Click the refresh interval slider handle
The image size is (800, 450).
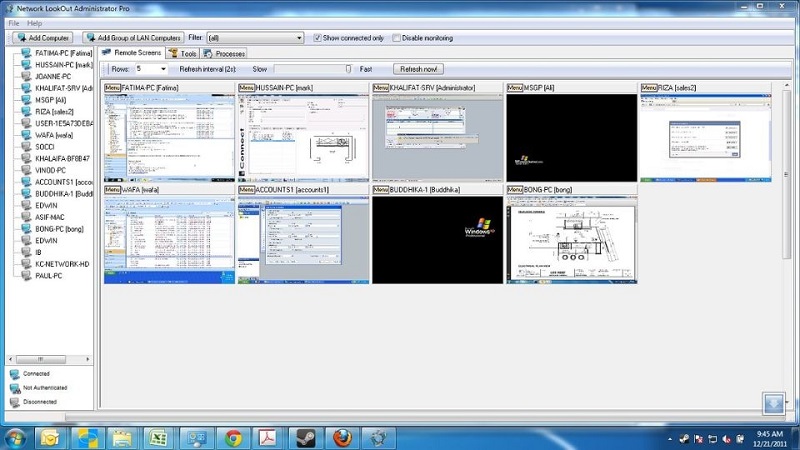(x=348, y=69)
